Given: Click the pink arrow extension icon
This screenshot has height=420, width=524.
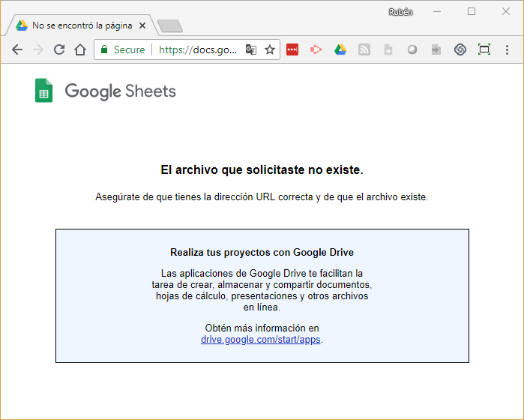Looking at the screenshot, I should point(316,49).
